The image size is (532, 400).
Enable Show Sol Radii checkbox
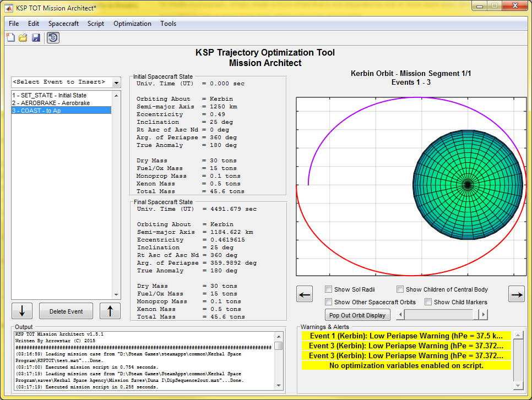[x=329, y=289]
